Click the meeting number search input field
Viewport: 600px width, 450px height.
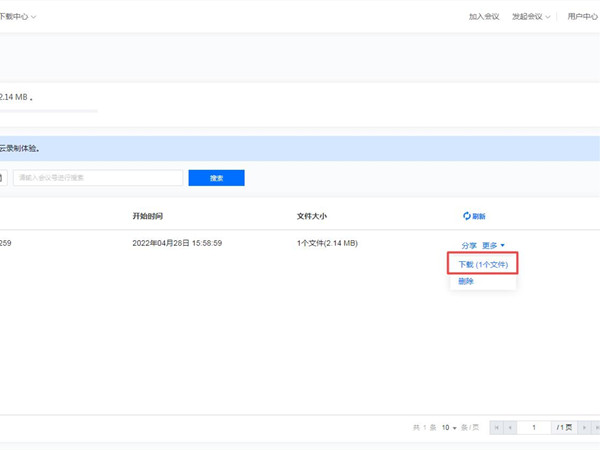(x=97, y=178)
